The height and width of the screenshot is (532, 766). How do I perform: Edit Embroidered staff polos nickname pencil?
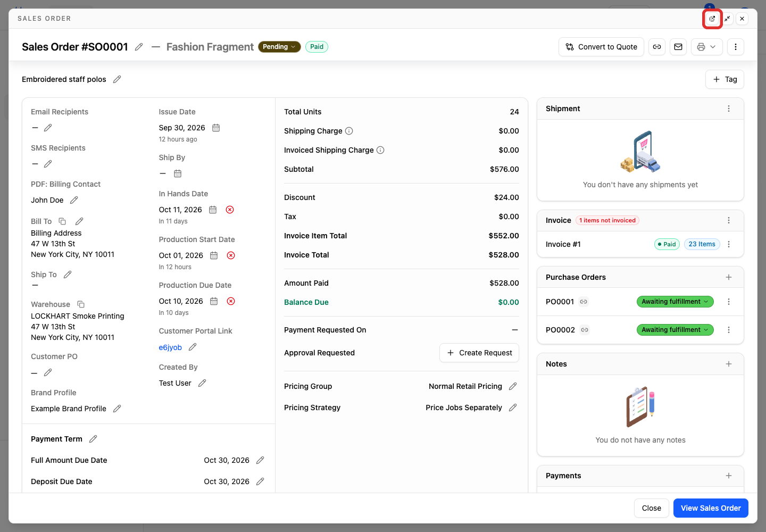coord(117,79)
